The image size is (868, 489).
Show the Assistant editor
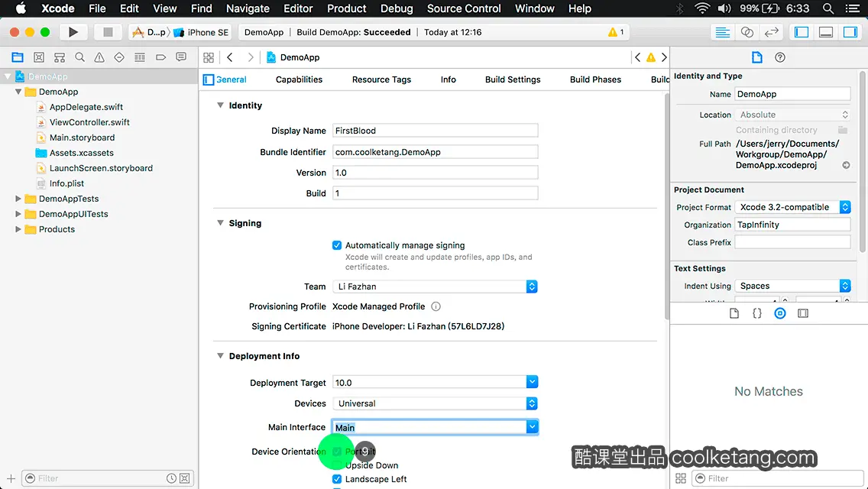point(747,32)
